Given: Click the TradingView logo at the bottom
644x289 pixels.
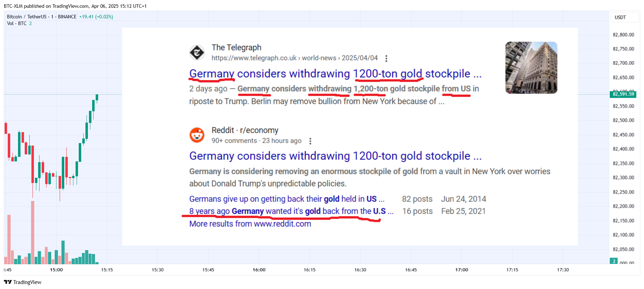Looking at the screenshot, I should point(23,282).
